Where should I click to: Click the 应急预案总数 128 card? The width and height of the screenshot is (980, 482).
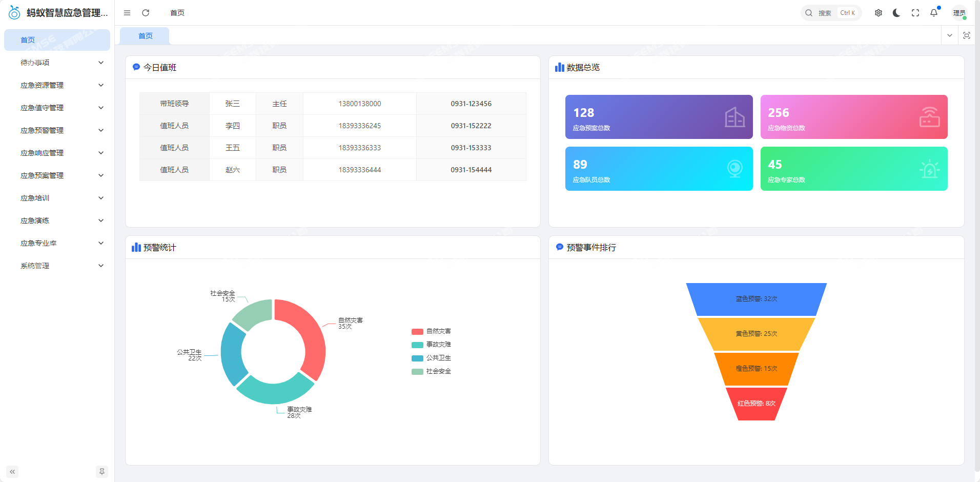659,117
